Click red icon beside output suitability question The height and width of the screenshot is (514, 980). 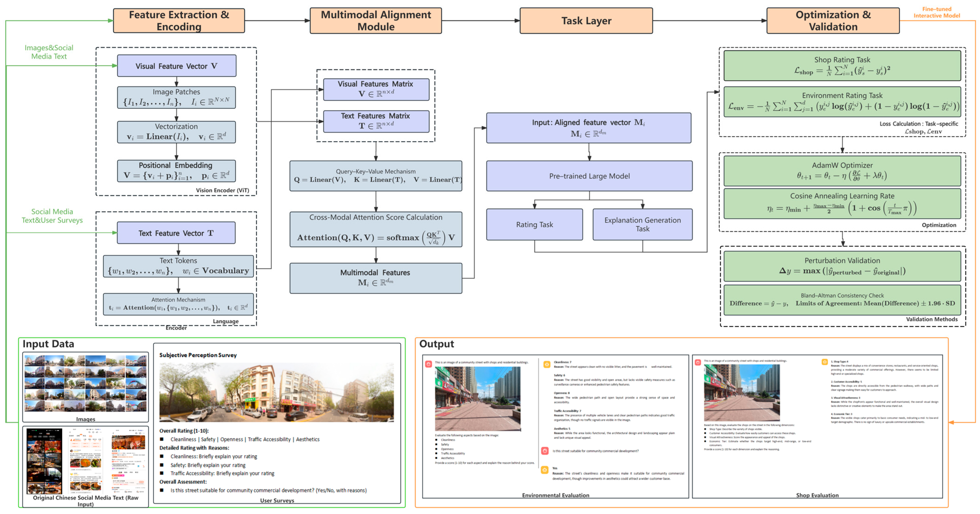click(x=545, y=451)
